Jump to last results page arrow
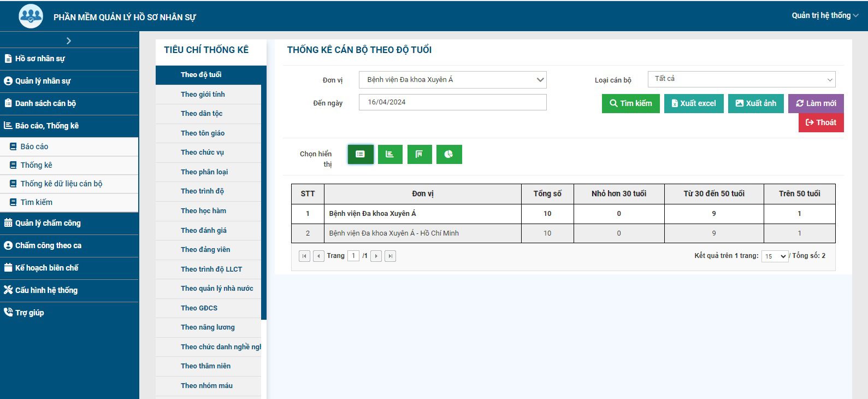The image size is (868, 399). click(x=390, y=256)
